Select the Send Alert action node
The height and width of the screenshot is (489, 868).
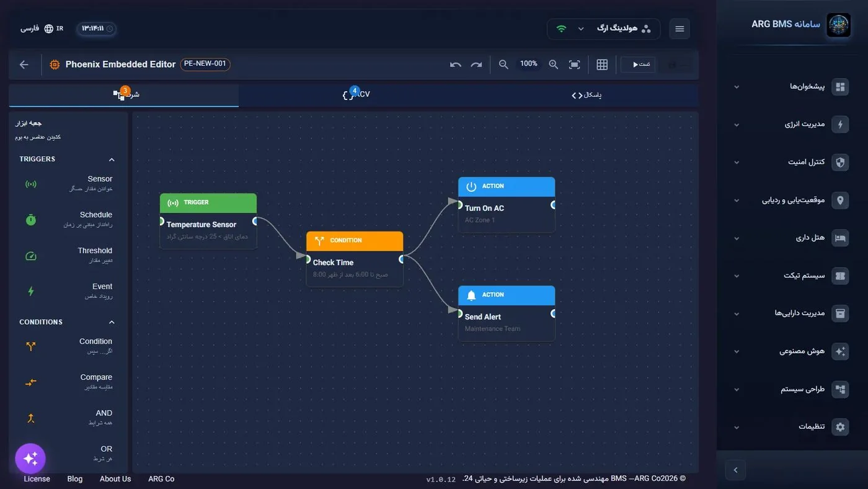click(507, 313)
